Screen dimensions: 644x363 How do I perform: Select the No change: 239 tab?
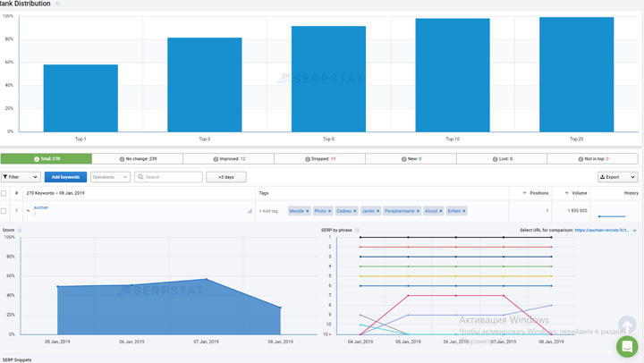138,159
